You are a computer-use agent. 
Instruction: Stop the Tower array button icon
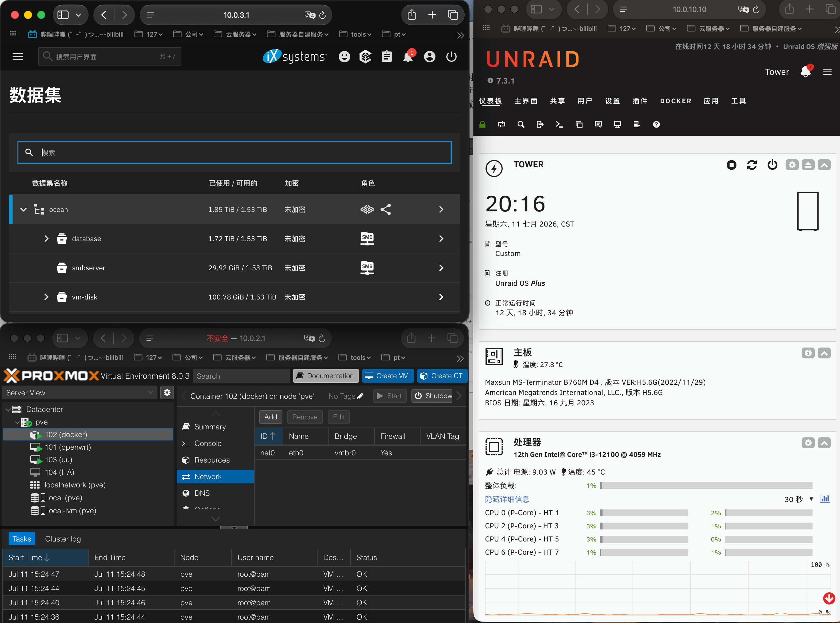[731, 165]
